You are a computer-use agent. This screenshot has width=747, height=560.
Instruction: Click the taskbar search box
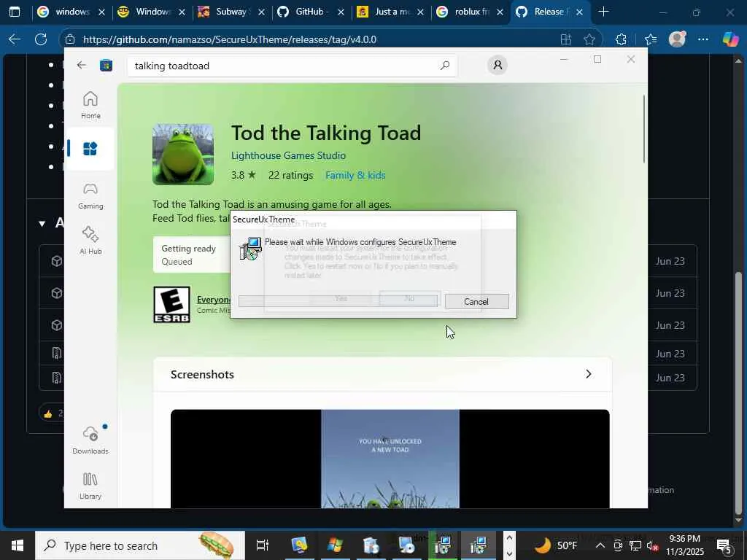click(x=140, y=545)
